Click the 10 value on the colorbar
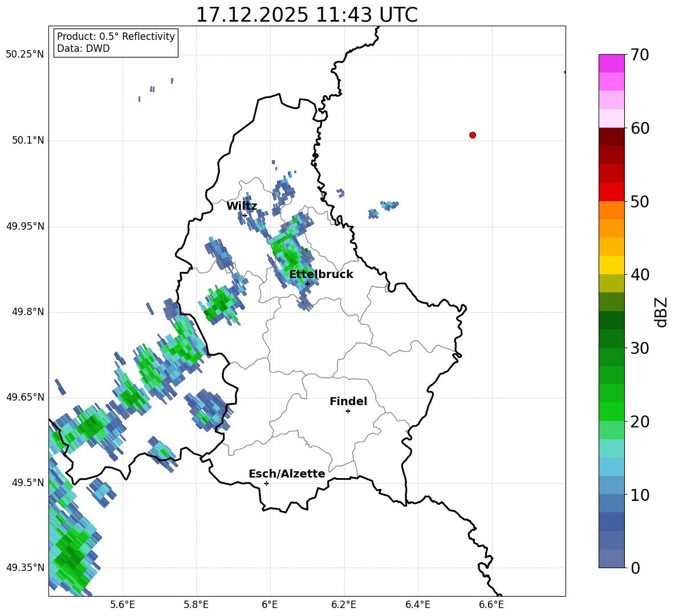Screen dimensions: 675x616 (640, 495)
